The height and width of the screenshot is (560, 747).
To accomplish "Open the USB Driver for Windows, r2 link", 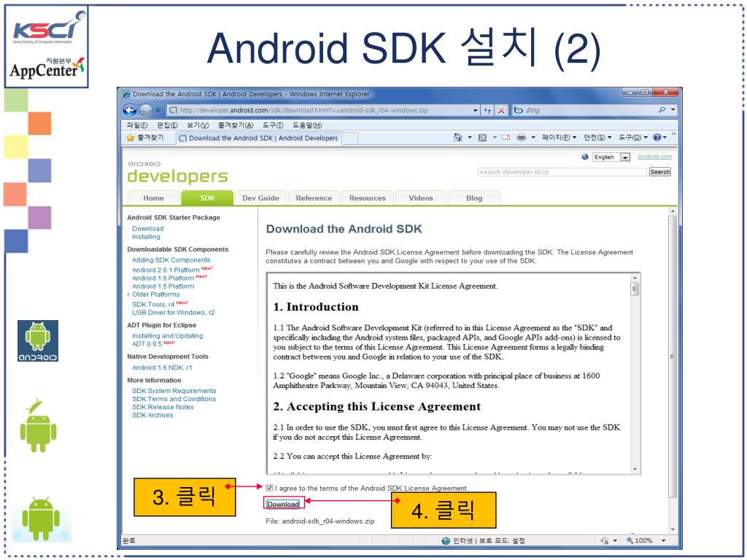I will pos(174,312).
